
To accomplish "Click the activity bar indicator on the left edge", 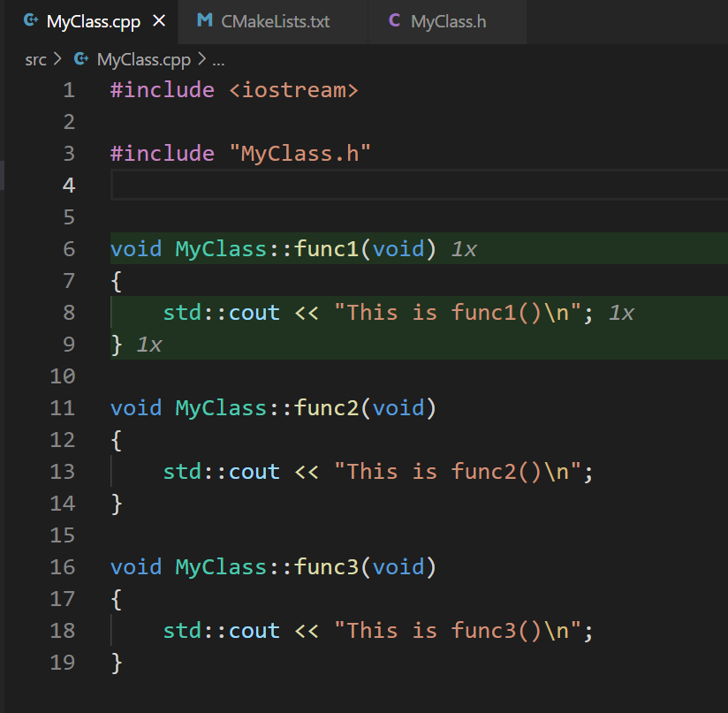I will coord(4,175).
